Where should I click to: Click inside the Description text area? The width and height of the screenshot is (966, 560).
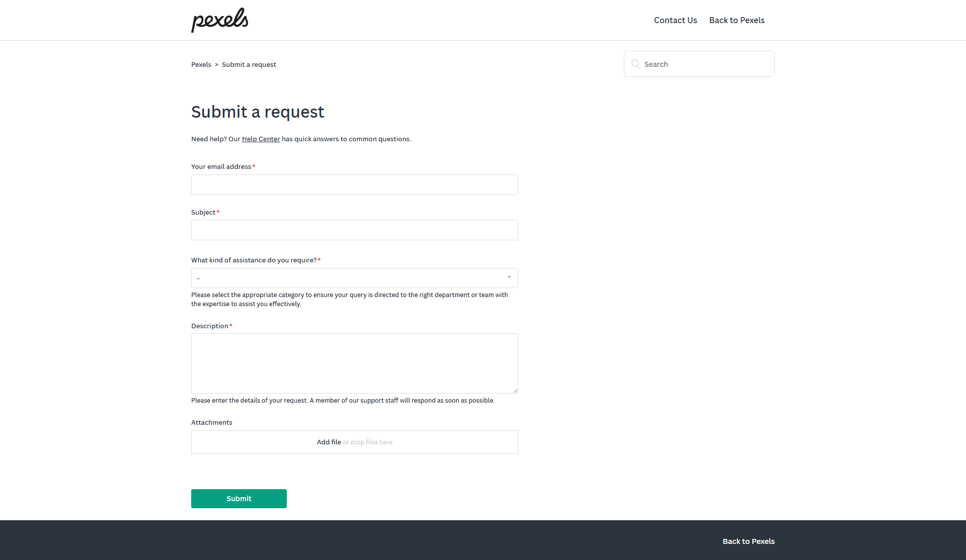[x=354, y=363]
